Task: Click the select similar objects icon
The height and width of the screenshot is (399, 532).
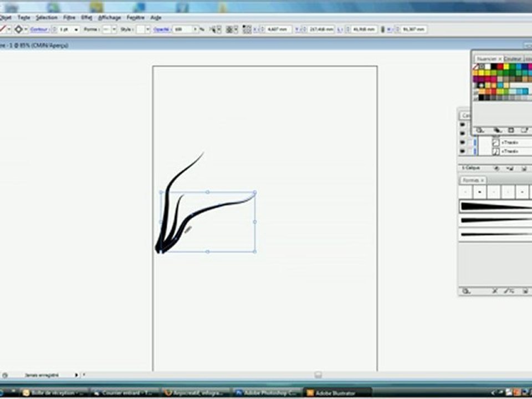Action: [213, 29]
